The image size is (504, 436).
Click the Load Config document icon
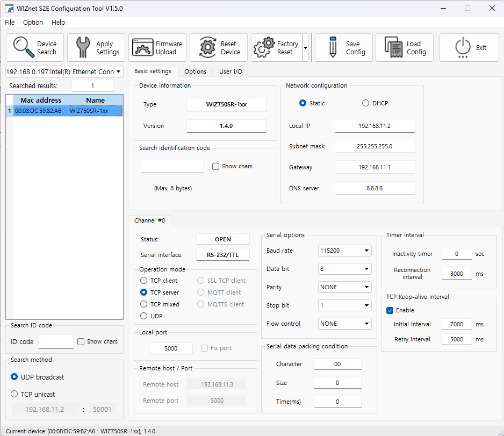pos(394,48)
